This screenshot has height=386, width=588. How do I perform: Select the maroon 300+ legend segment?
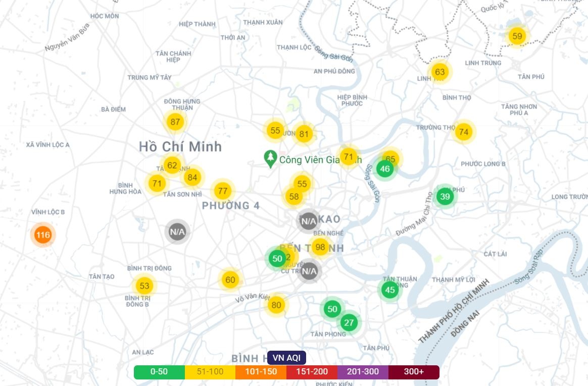pos(414,372)
